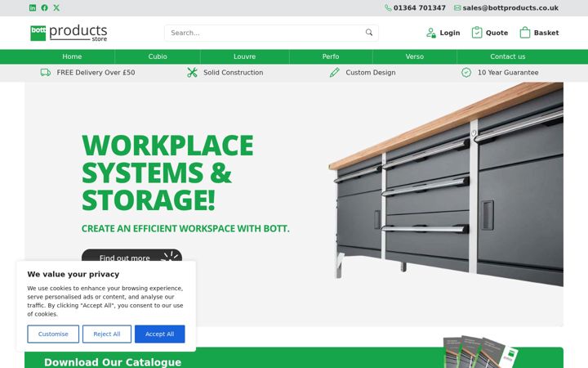Click the phone icon beside 01364 701347
Viewport: 588px width, 368px height.
coord(388,8)
